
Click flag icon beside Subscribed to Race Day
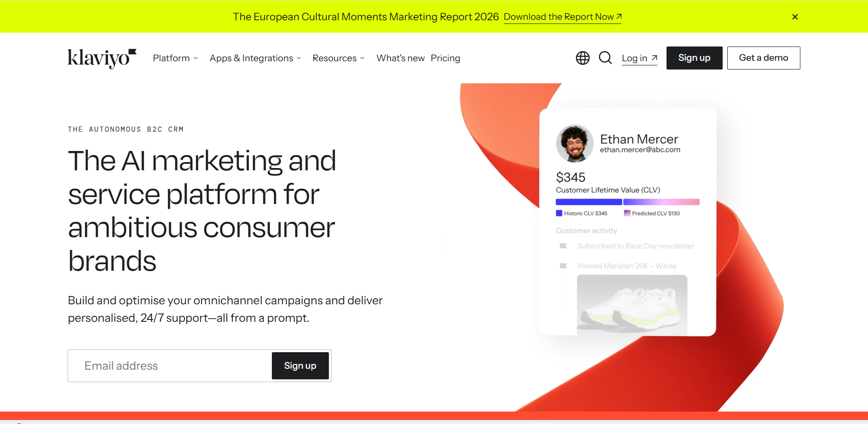point(563,246)
